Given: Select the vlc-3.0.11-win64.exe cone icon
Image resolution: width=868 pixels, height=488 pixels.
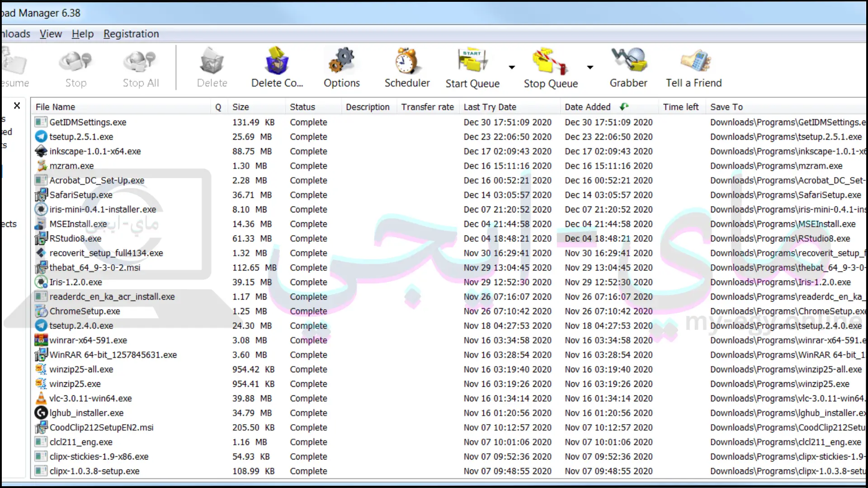Looking at the screenshot, I should pyautogui.click(x=41, y=398).
